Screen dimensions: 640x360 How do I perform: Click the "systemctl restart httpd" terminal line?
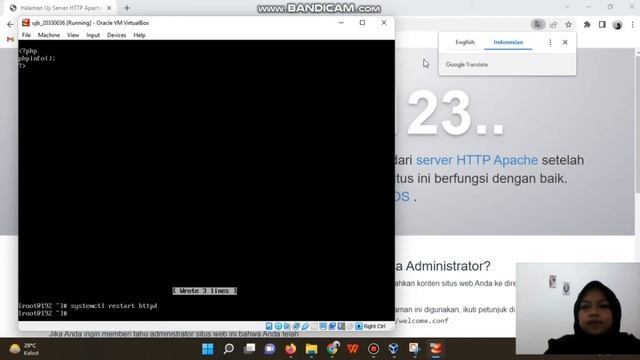[x=114, y=306]
